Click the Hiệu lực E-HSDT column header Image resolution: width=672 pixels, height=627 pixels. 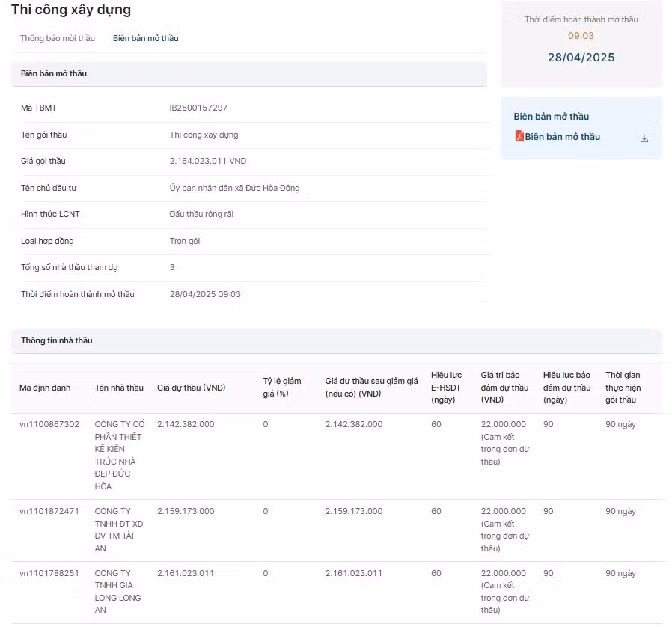point(446,387)
